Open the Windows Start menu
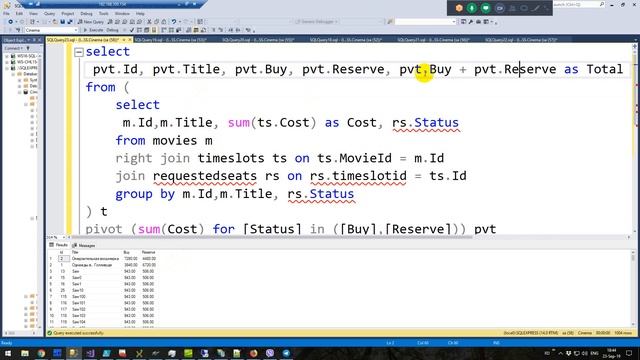640x360 pixels. click(x=8, y=353)
